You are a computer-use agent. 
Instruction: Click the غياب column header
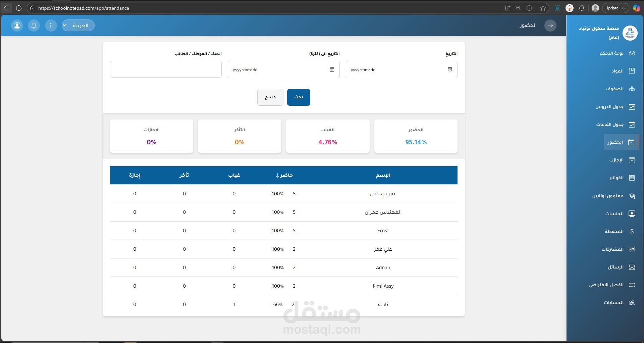click(234, 175)
